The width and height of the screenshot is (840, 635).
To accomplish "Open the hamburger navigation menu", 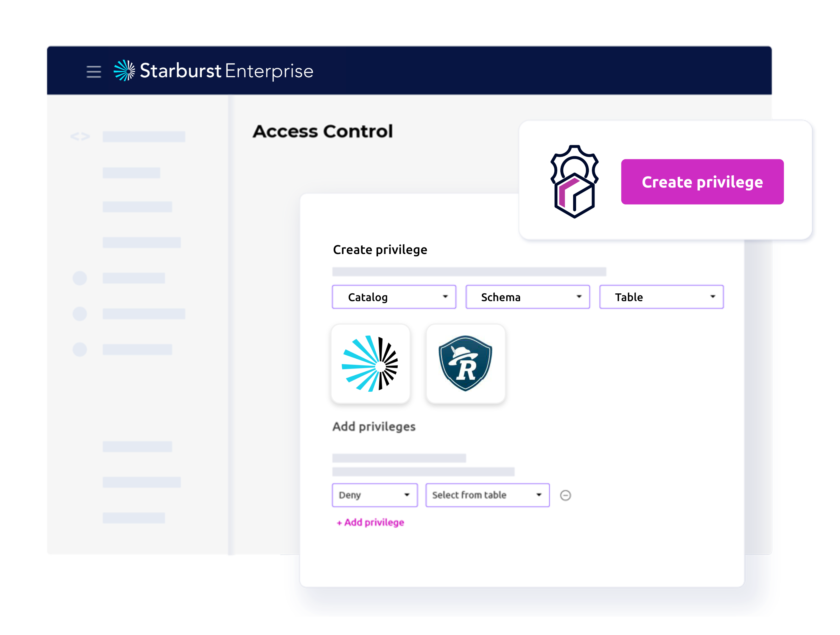I will (x=94, y=72).
